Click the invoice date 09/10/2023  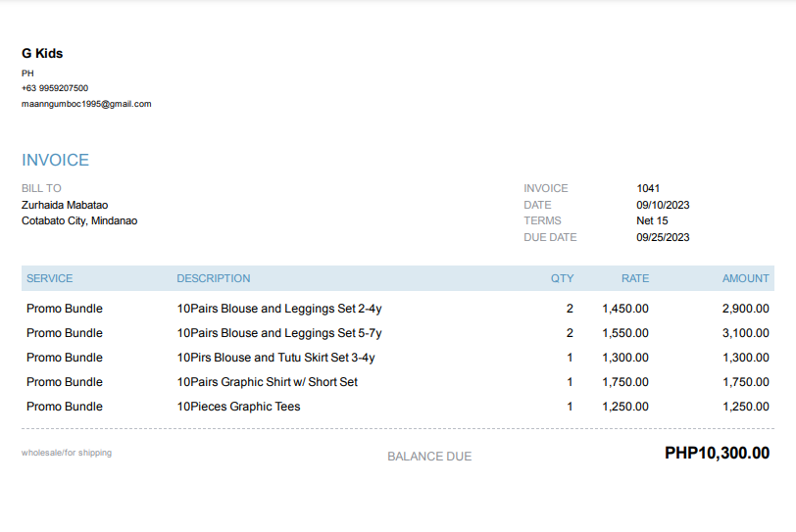(x=663, y=205)
